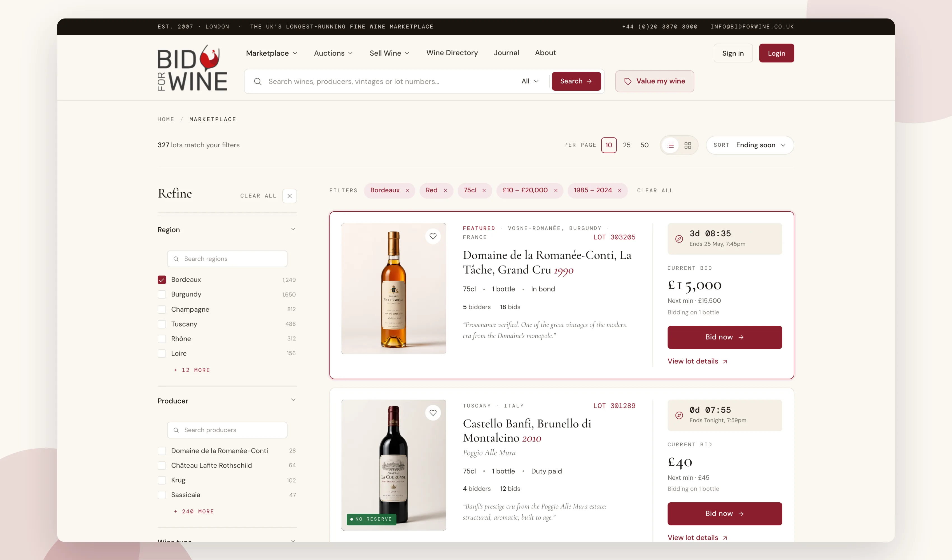Click the Sign in button
Viewport: 952px width, 560px height.
click(733, 53)
